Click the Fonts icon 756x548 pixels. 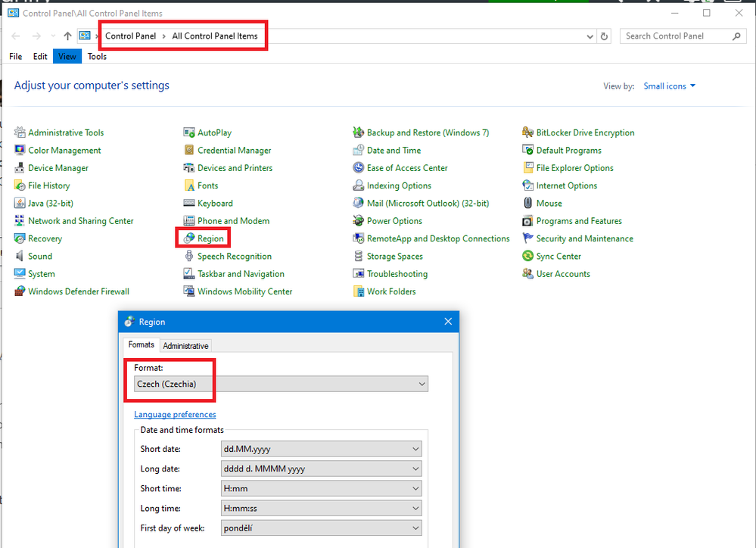[x=190, y=185]
